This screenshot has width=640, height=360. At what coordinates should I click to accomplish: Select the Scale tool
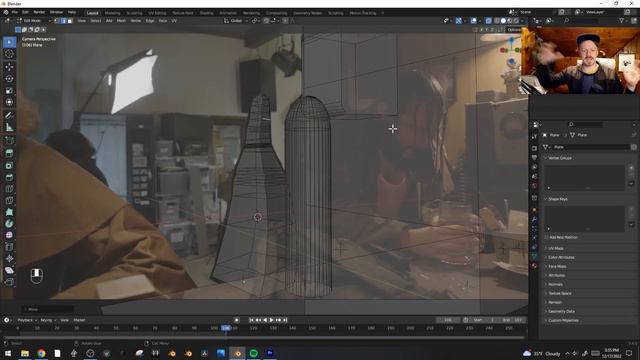coord(9,90)
